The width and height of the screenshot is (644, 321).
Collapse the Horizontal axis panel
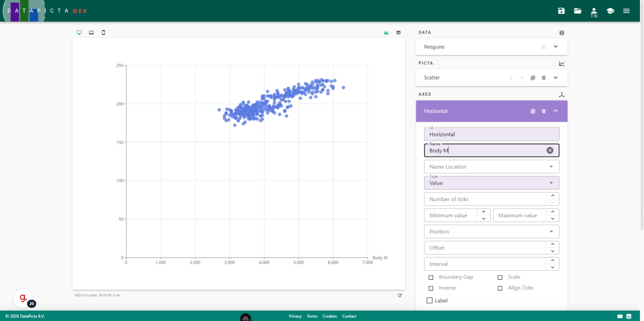pyautogui.click(x=555, y=111)
